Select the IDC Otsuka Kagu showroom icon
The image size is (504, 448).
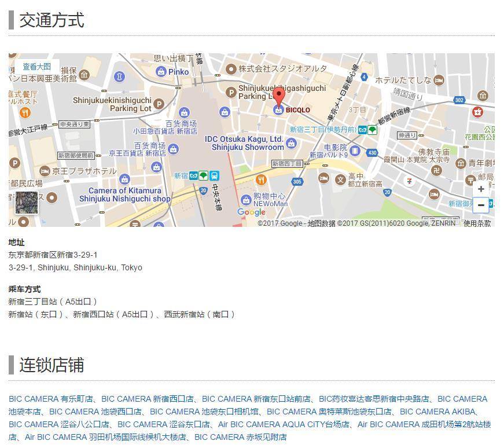(x=291, y=143)
